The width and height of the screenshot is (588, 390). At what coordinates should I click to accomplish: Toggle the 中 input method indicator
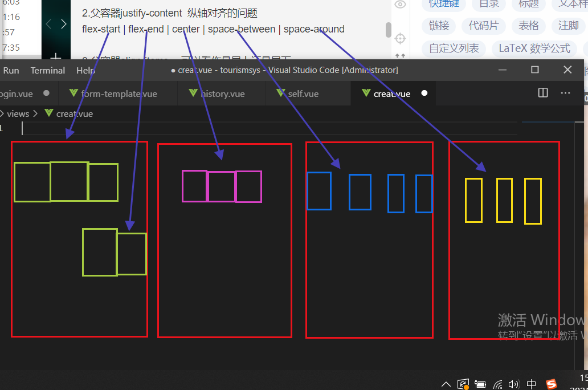[x=532, y=384]
